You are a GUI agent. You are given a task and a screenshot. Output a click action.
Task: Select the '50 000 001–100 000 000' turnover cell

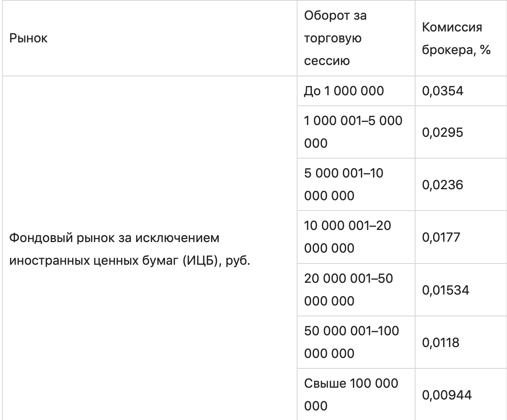[351, 342]
